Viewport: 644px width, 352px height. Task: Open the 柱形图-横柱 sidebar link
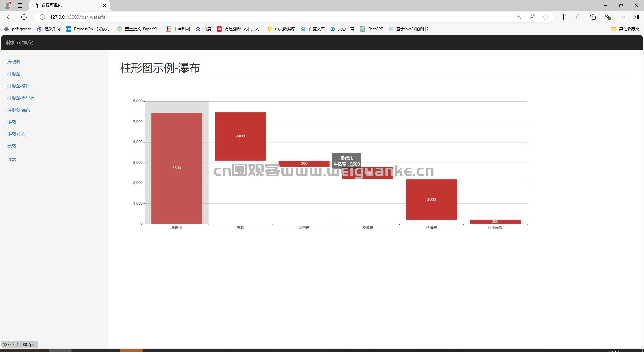(x=19, y=86)
